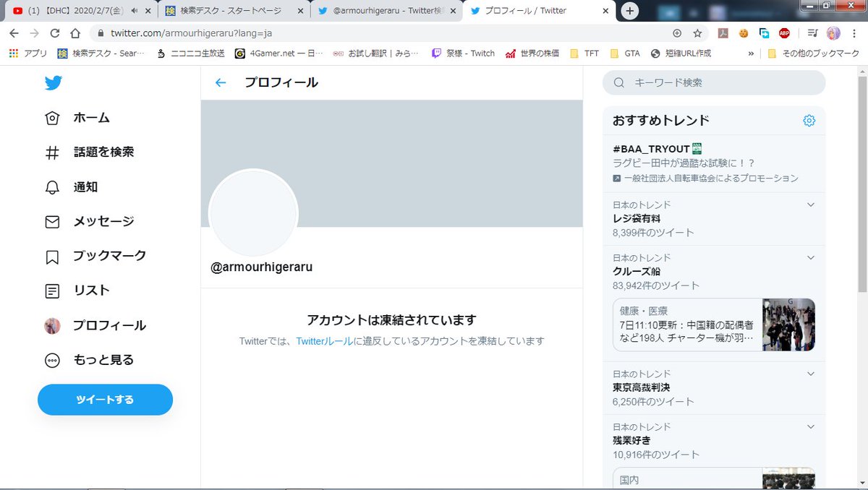Open 4Gamer.net bookmark
Image resolution: width=868 pixels, height=490 pixels.
[x=279, y=53]
